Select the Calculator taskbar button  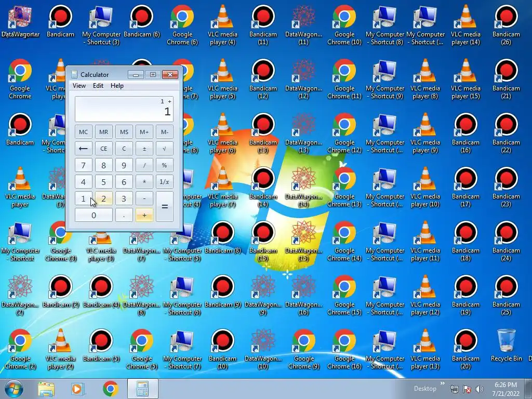pos(143,389)
